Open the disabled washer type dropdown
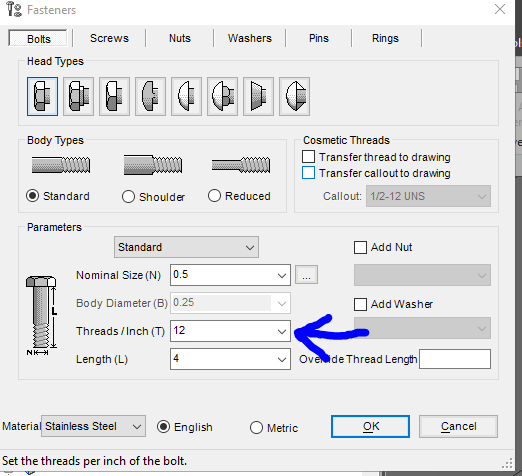 click(x=422, y=328)
